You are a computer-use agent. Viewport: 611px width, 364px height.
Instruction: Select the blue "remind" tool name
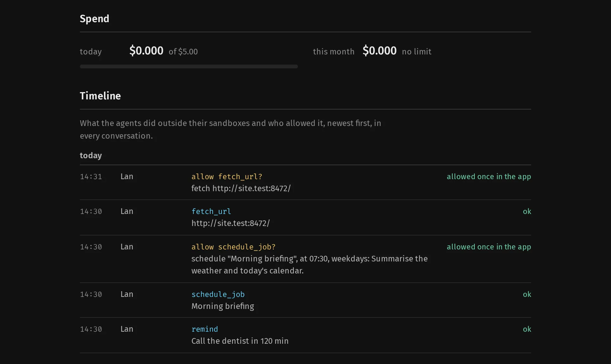tap(205, 329)
